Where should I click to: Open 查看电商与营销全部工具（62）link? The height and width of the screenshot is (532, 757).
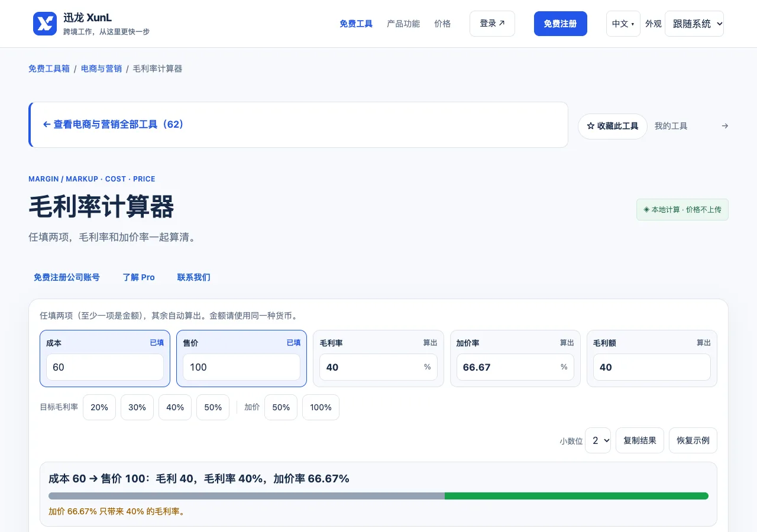pyautogui.click(x=114, y=125)
